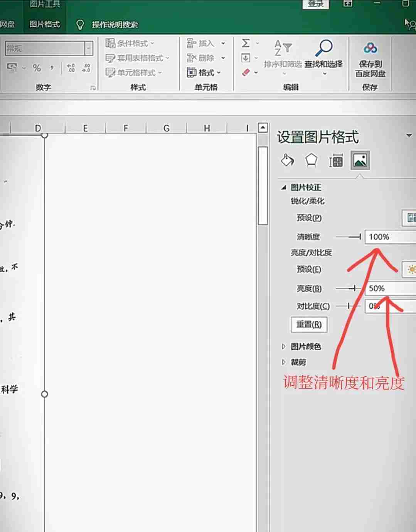Click the Reset (重置) button
The image size is (416, 532).
(309, 324)
